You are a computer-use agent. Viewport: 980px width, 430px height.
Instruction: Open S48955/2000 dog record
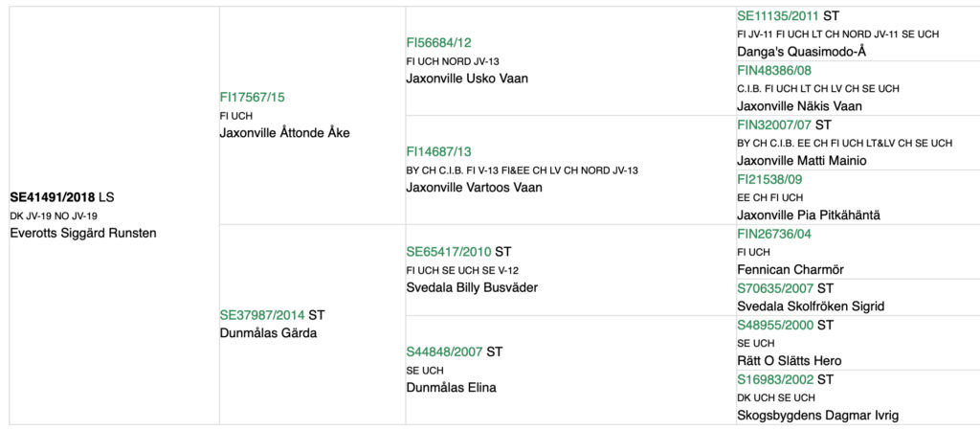pos(774,325)
